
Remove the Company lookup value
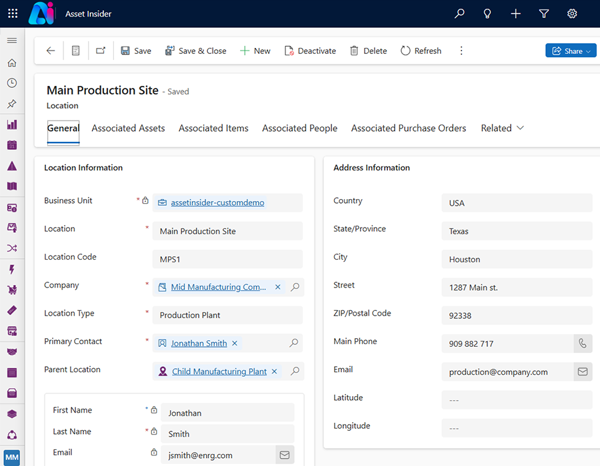coord(278,287)
